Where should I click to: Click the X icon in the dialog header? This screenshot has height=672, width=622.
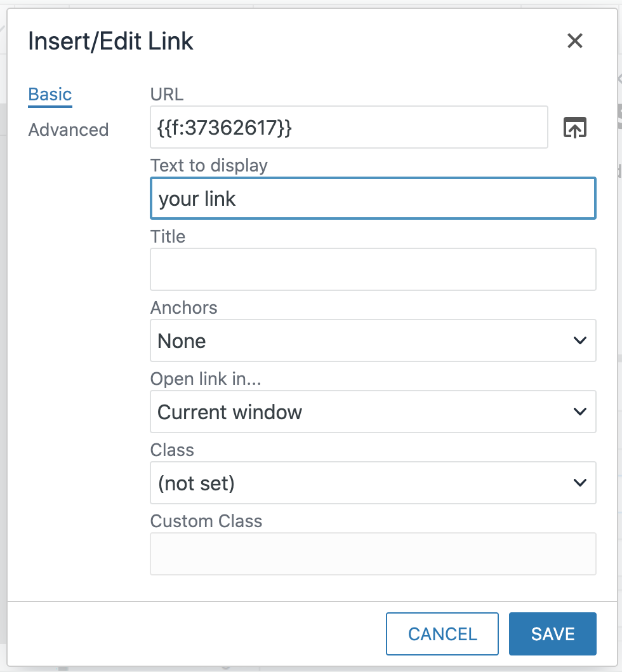(x=574, y=41)
